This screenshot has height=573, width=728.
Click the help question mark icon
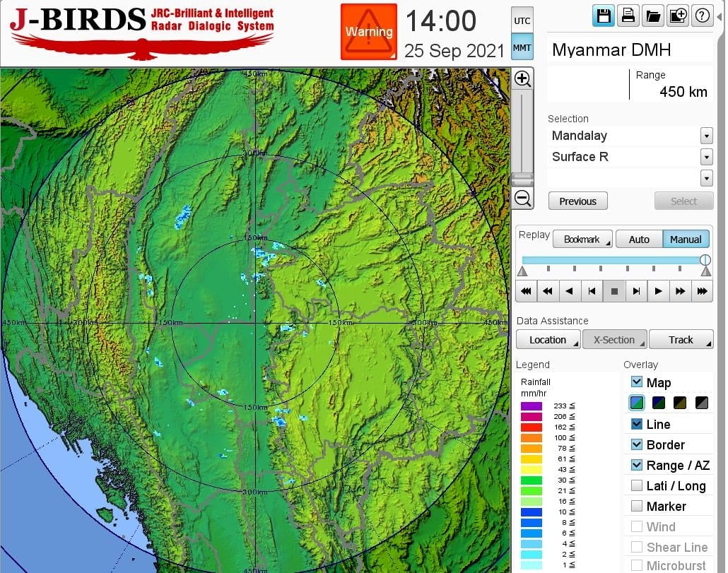[702, 16]
